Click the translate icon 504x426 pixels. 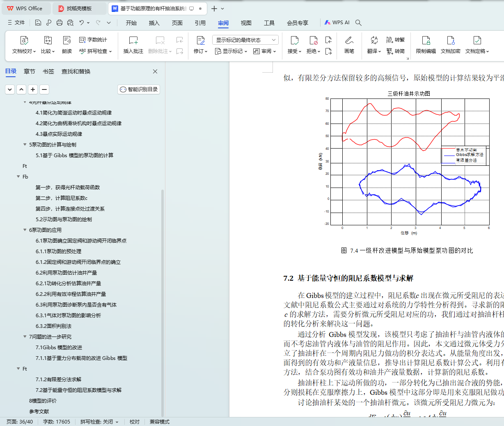(x=374, y=40)
